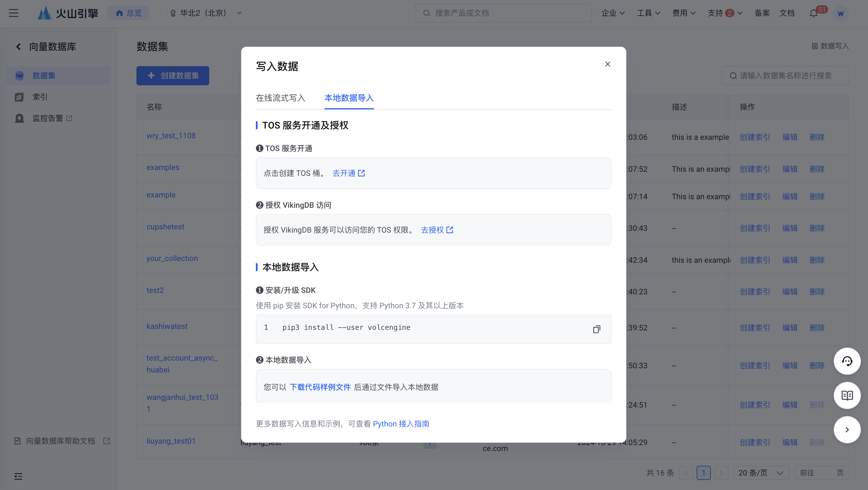The image size is (868, 490).
Task: Expand the 支持 menu
Action: [725, 13]
